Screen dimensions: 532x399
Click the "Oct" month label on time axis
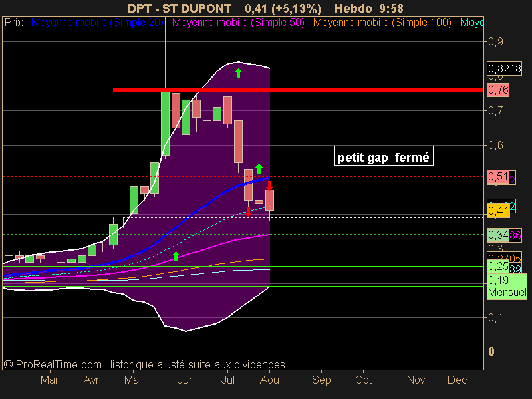[x=363, y=380]
